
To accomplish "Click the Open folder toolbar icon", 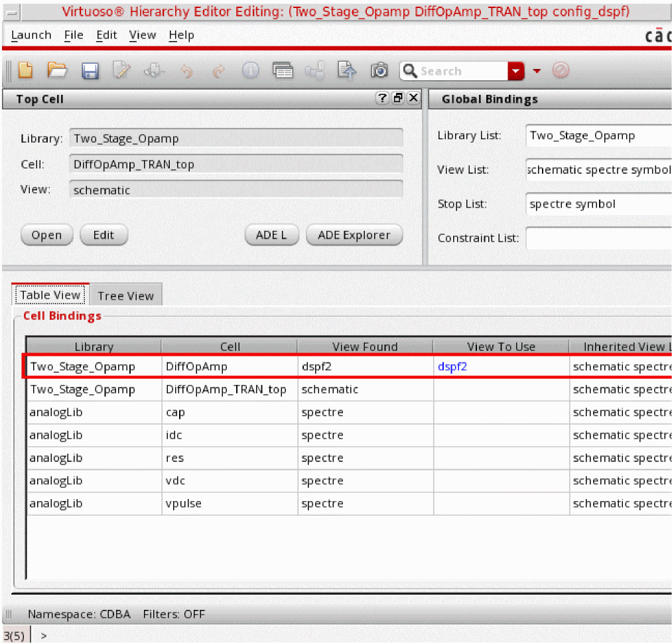I will [58, 70].
